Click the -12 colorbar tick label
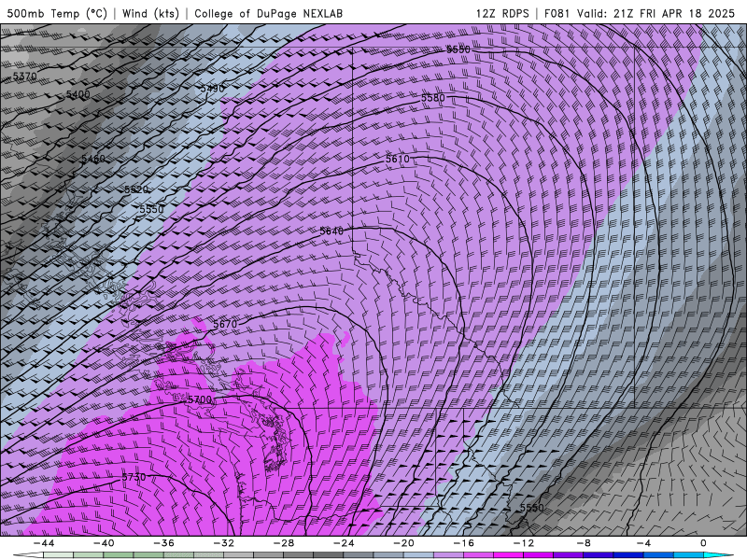747x560 pixels. click(524, 543)
